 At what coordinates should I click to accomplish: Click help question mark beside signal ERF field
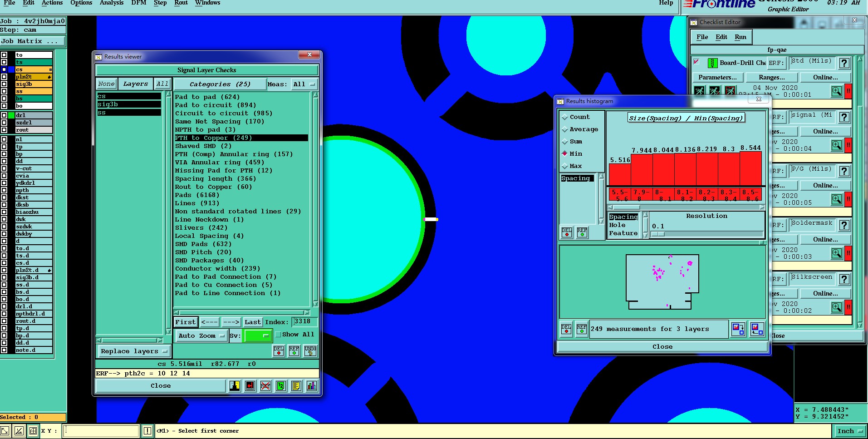coord(844,117)
